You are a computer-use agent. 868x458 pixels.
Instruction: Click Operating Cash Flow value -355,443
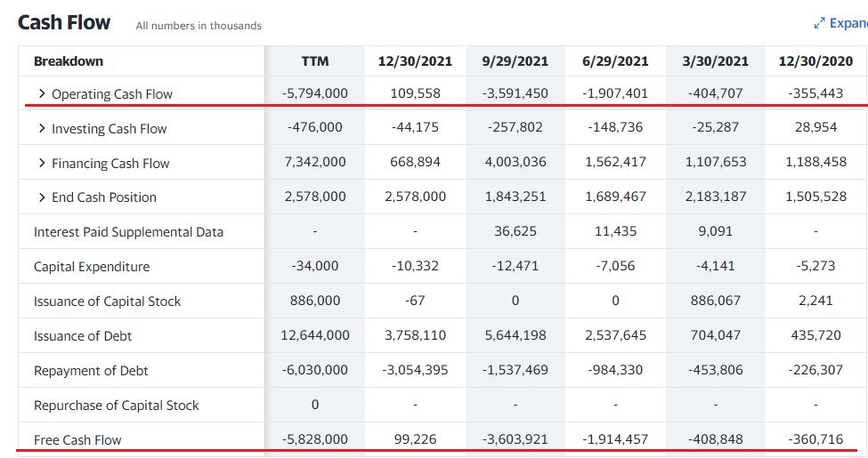[816, 92]
